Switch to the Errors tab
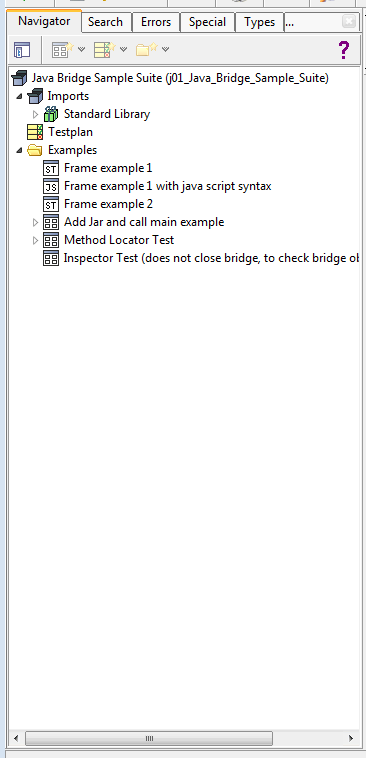This screenshot has width=366, height=758. click(156, 22)
